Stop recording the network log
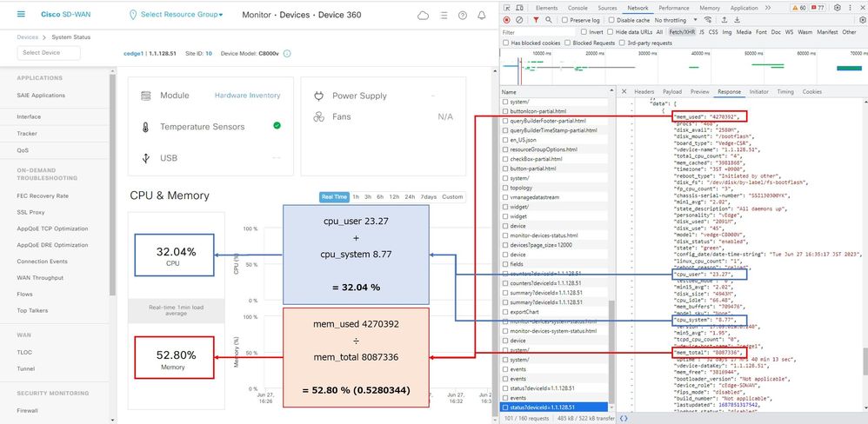The height and width of the screenshot is (424, 868). pos(506,20)
